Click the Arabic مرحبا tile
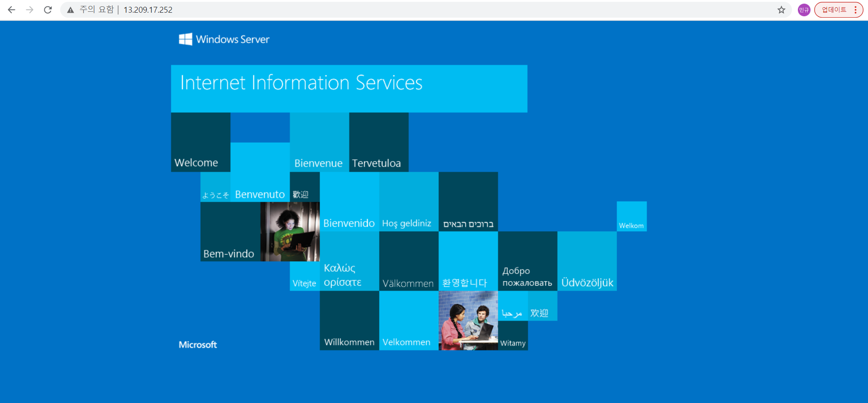Viewport: 868px width, 403px height. pos(513,306)
